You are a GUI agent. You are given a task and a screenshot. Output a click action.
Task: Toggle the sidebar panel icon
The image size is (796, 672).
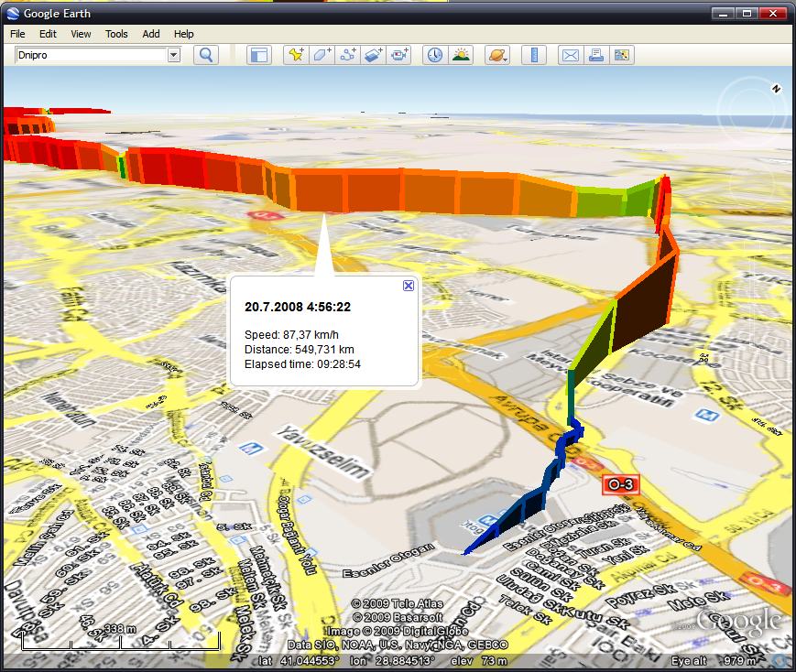coord(259,55)
